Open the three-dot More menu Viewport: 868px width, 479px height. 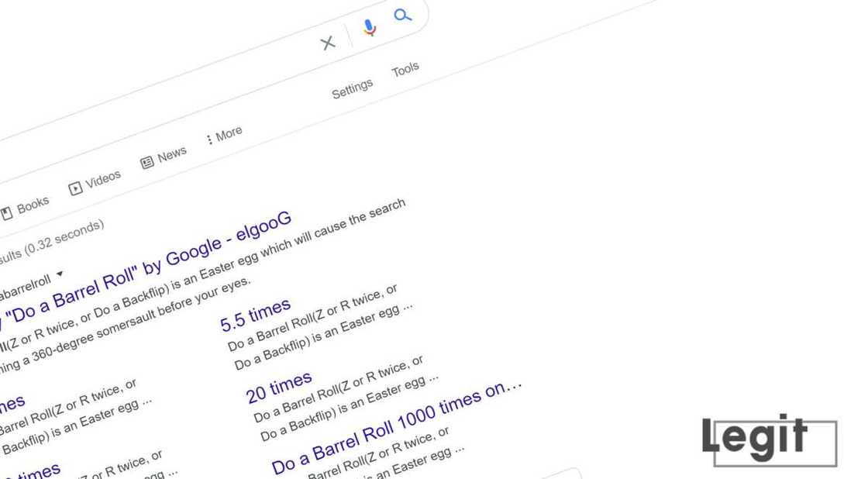click(209, 140)
